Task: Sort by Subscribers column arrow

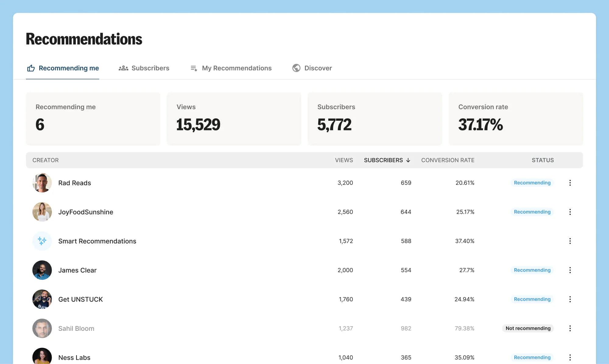Action: click(408, 160)
